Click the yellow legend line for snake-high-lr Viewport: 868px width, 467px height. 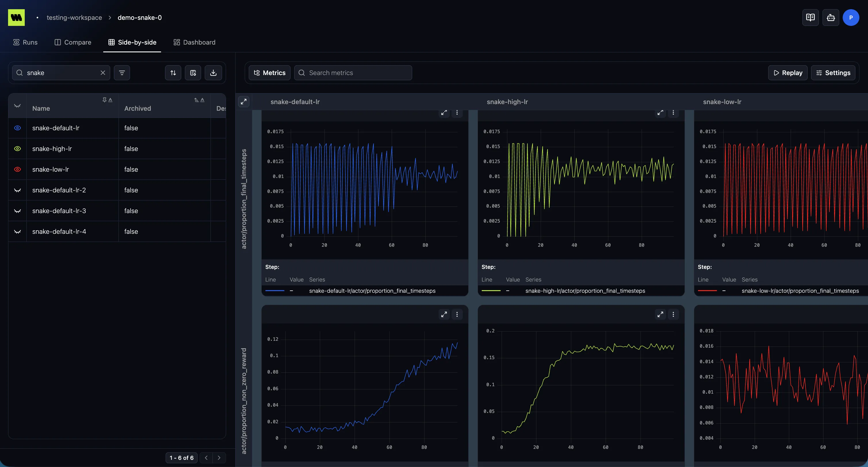point(491,291)
